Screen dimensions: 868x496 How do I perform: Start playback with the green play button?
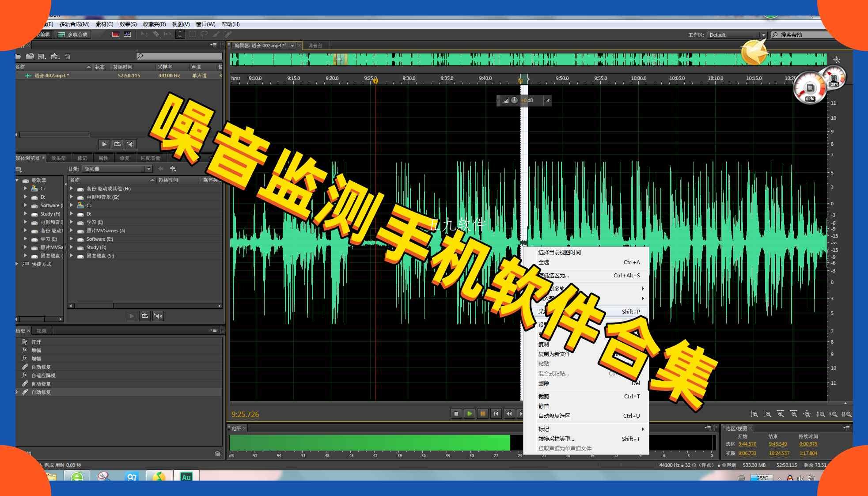coord(469,414)
